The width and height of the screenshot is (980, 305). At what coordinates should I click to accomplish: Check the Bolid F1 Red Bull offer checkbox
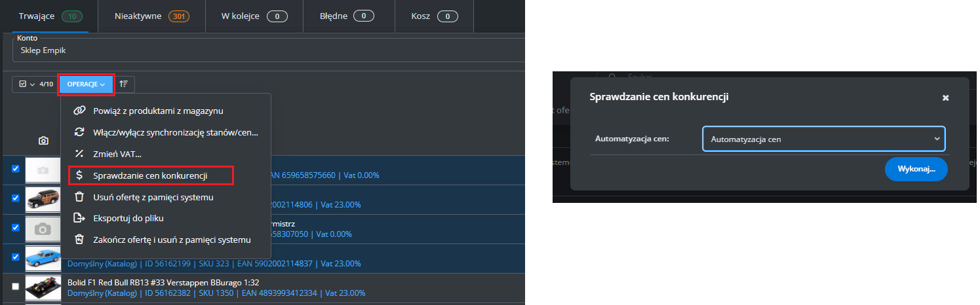pyautogui.click(x=16, y=286)
